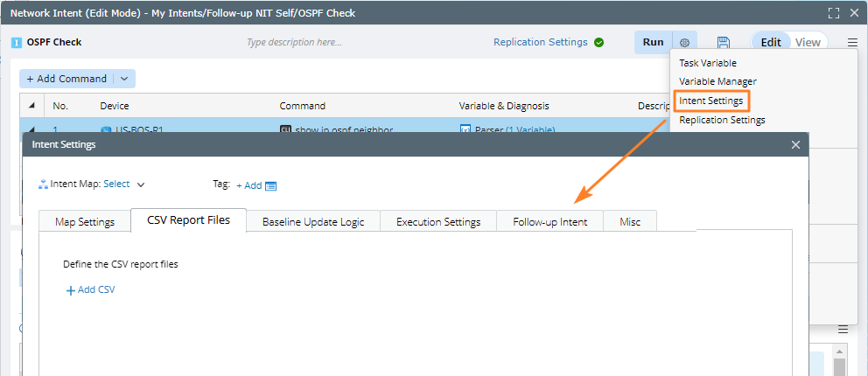The height and width of the screenshot is (376, 868).
Task: Collapse all rows via the table header triangle
Action: [x=32, y=106]
